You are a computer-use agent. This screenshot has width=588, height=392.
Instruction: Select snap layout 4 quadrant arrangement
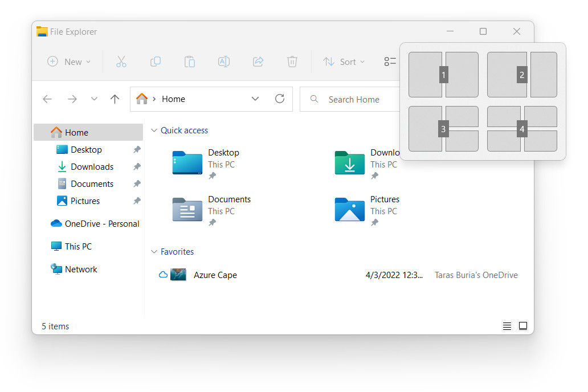coord(522,129)
